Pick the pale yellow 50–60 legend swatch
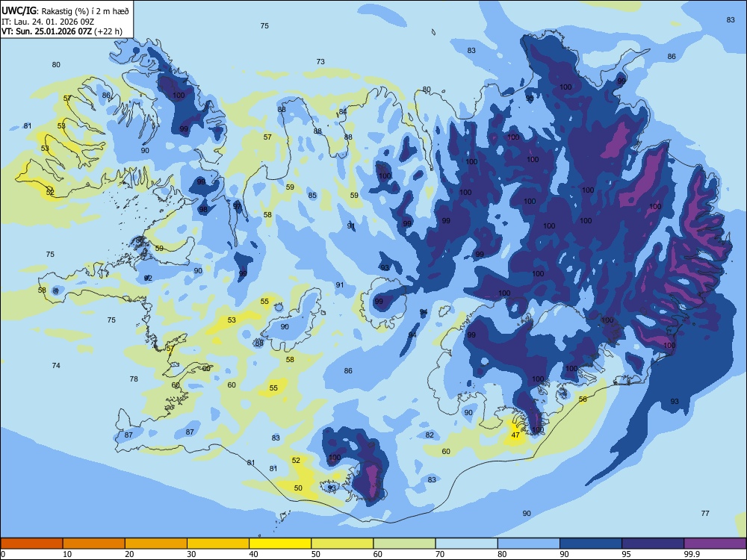747x560 pixels. click(342, 544)
